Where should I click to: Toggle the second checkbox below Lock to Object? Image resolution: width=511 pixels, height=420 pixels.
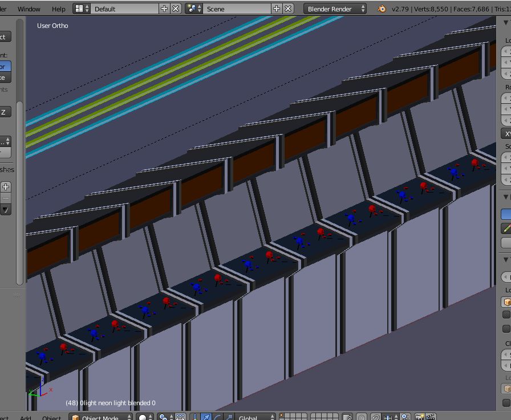click(506, 329)
